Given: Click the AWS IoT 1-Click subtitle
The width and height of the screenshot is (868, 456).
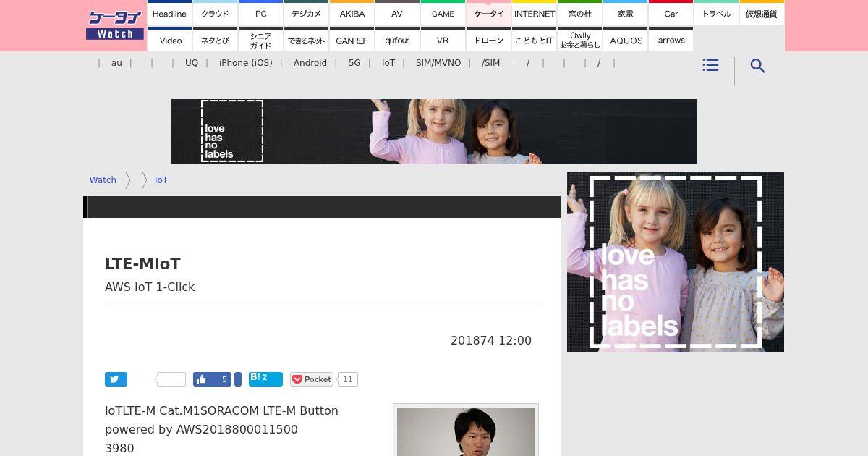Looking at the screenshot, I should tap(150, 287).
